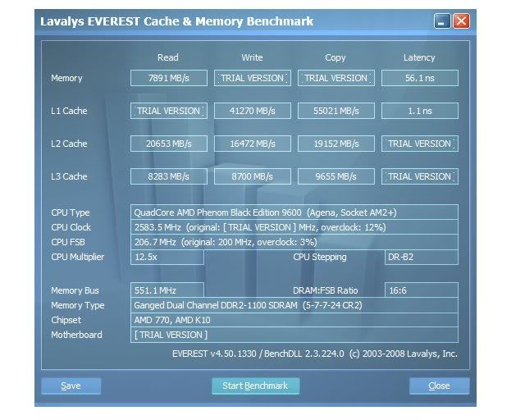
Task: Click the Memory Type field DDR2-1100 SDRAM
Action: pyautogui.click(x=294, y=305)
